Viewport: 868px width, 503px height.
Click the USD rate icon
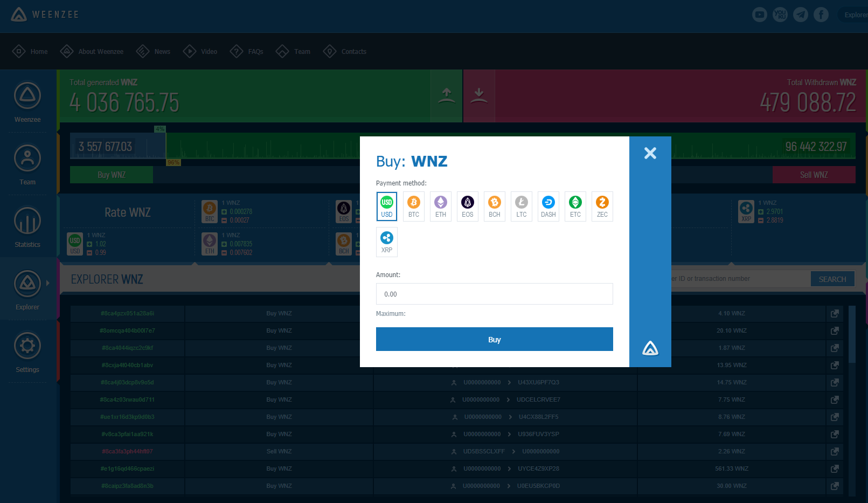click(x=75, y=244)
